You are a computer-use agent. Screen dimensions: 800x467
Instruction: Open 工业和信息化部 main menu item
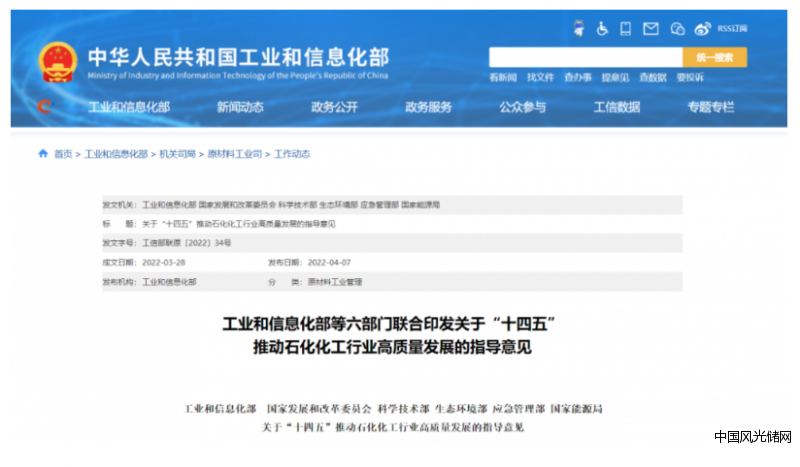129,107
